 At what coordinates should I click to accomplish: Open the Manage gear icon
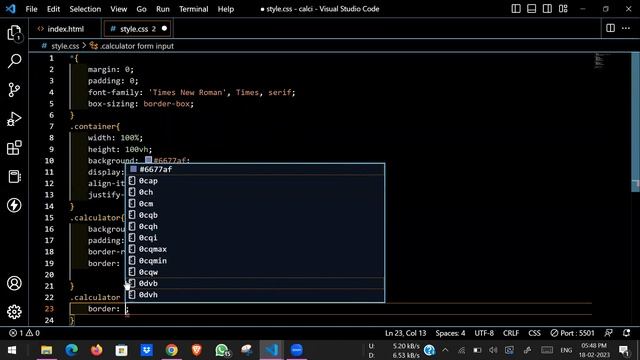tap(14, 312)
